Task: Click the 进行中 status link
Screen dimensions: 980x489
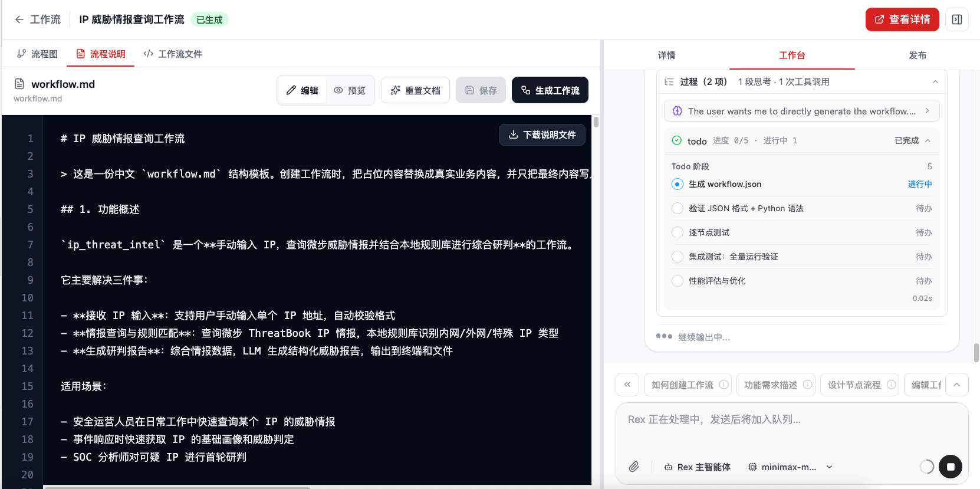Action: 920,184
